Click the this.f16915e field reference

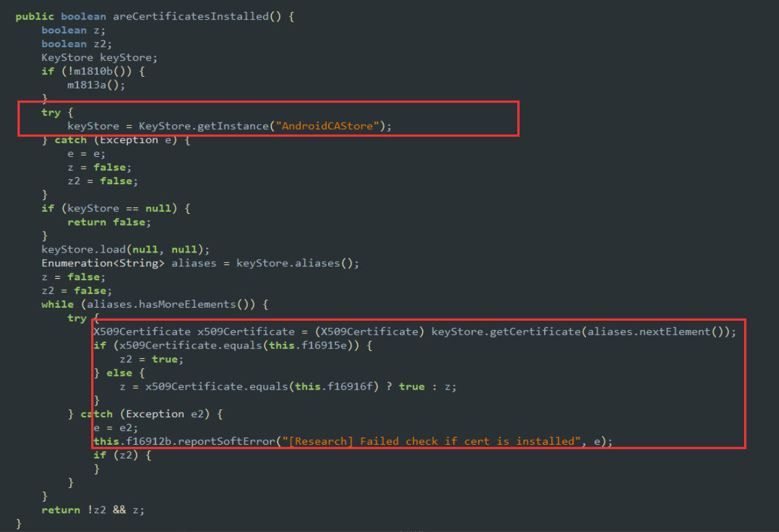[308, 346]
